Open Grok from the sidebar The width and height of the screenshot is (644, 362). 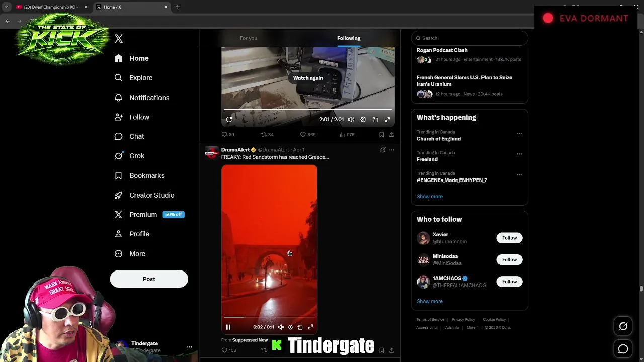(x=129, y=156)
